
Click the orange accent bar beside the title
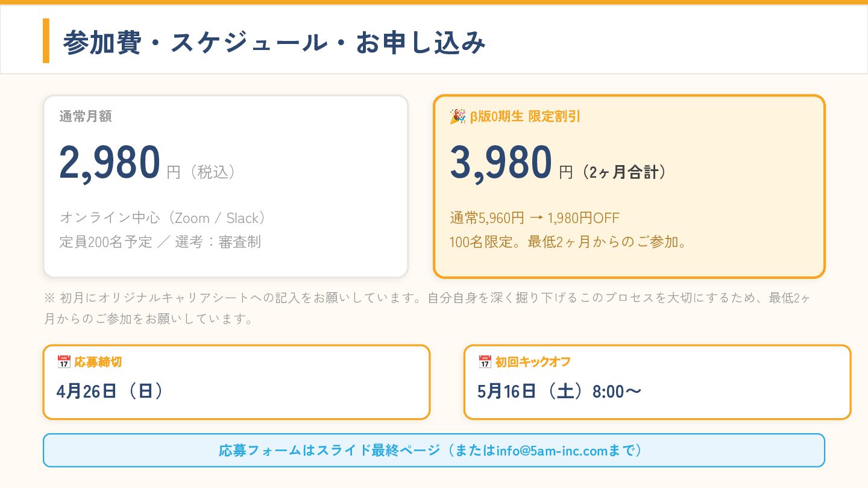tap(46, 41)
